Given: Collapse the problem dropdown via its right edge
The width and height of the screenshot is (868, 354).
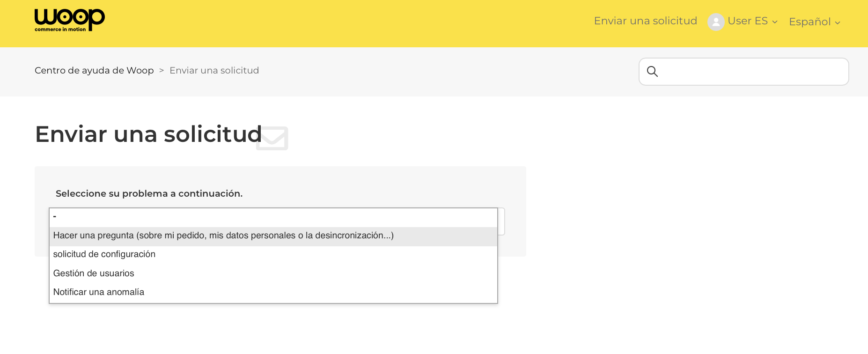Looking at the screenshot, I should click(x=501, y=221).
